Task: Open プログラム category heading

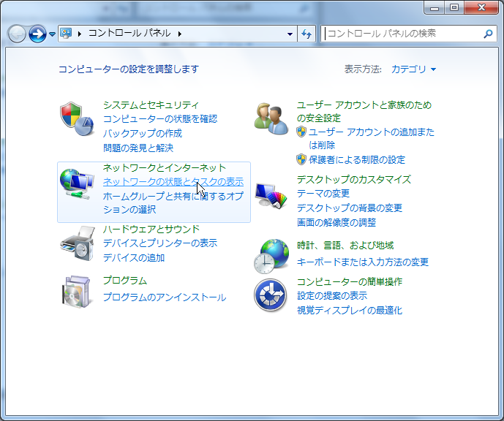Action: pyautogui.click(x=124, y=281)
